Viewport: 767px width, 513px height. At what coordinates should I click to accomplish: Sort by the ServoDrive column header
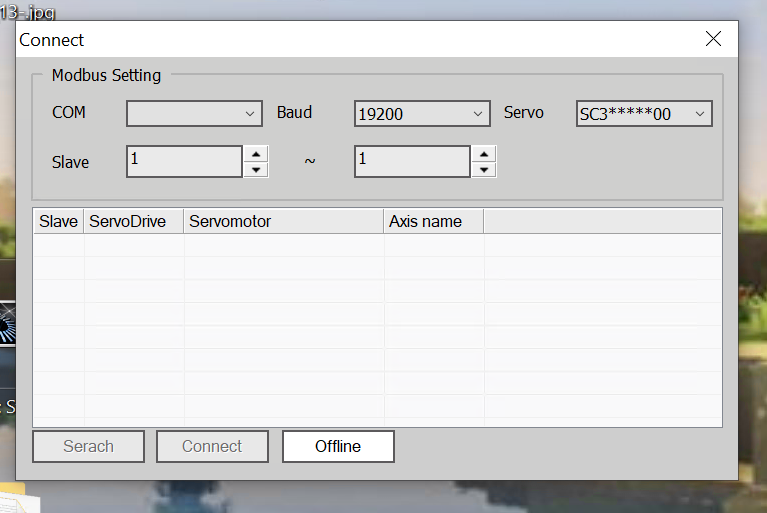point(134,221)
